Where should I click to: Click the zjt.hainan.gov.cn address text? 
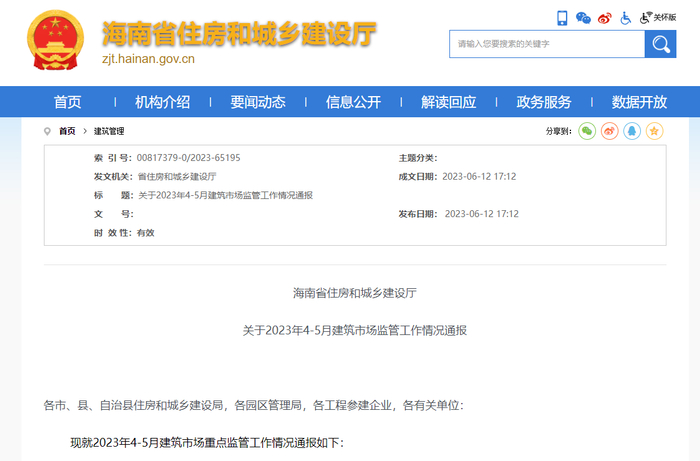pyautogui.click(x=148, y=59)
